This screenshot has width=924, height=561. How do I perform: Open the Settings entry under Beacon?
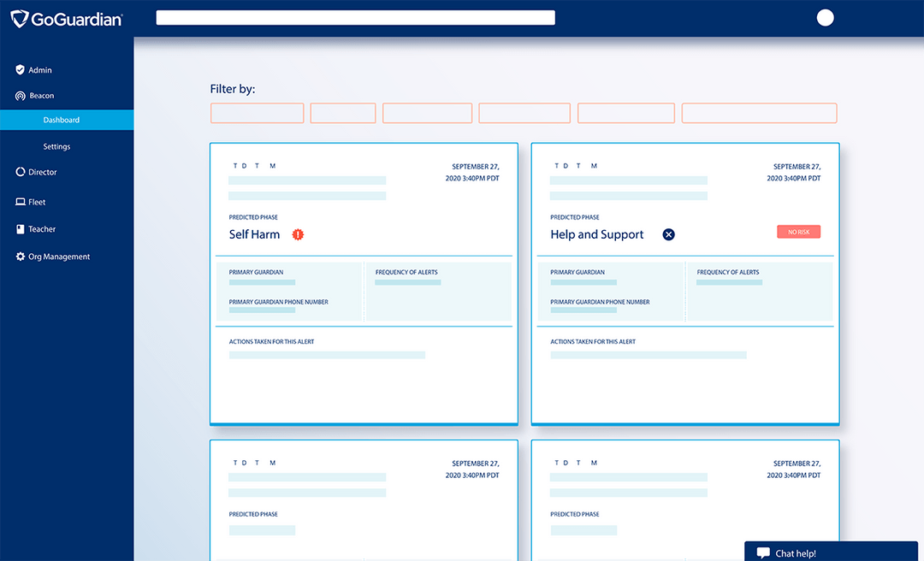(56, 145)
